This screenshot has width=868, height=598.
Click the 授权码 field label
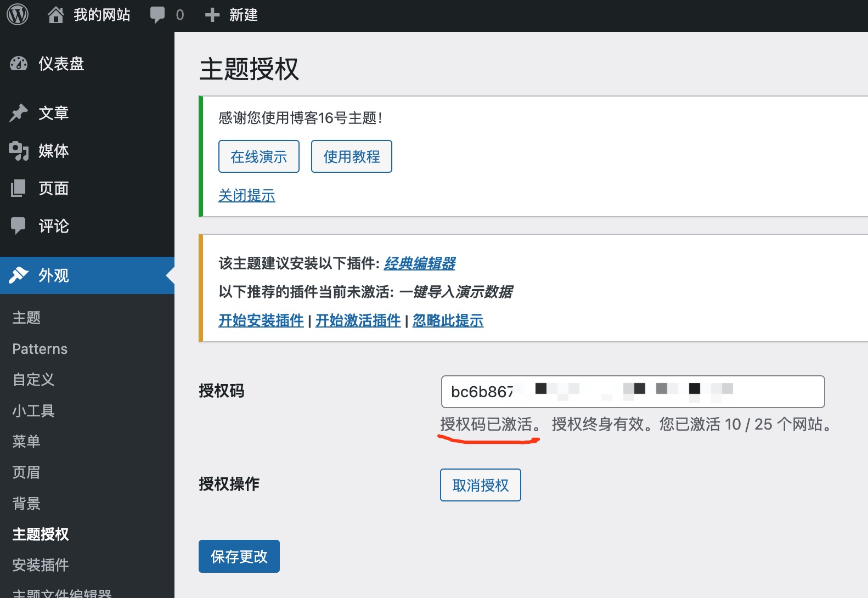222,391
